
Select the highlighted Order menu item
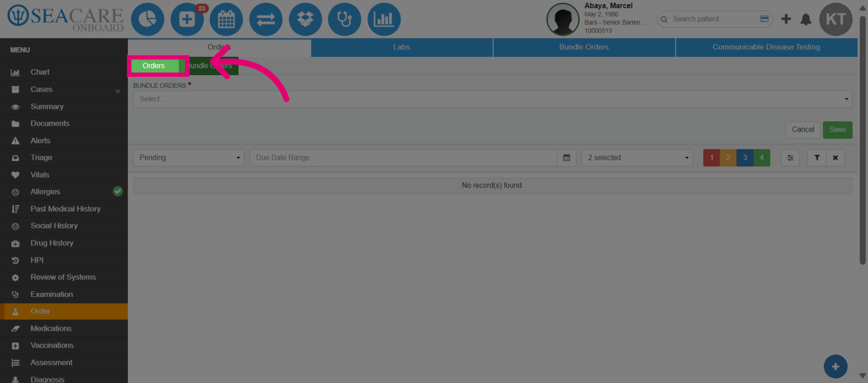pyautogui.click(x=64, y=311)
